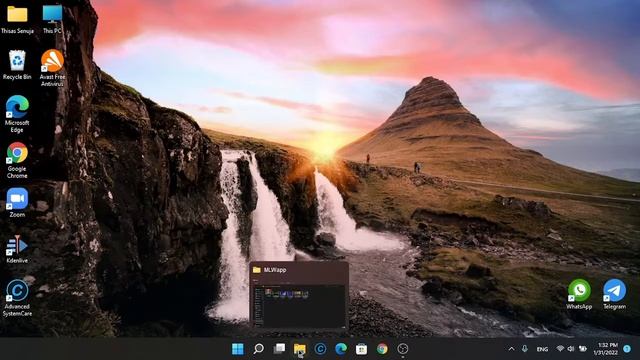
Task: Click the microphone tray icon
Action: tap(524, 349)
